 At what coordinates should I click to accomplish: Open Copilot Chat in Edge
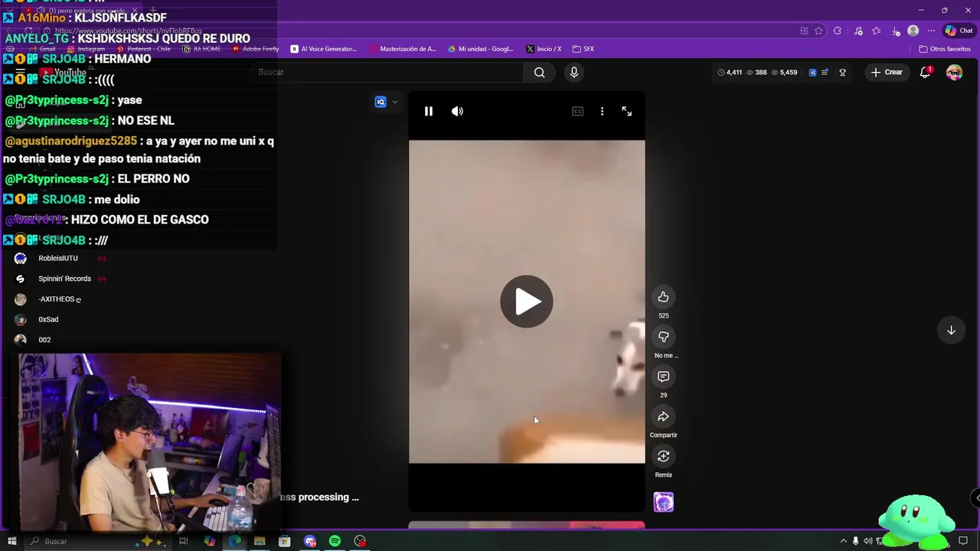coord(959,31)
